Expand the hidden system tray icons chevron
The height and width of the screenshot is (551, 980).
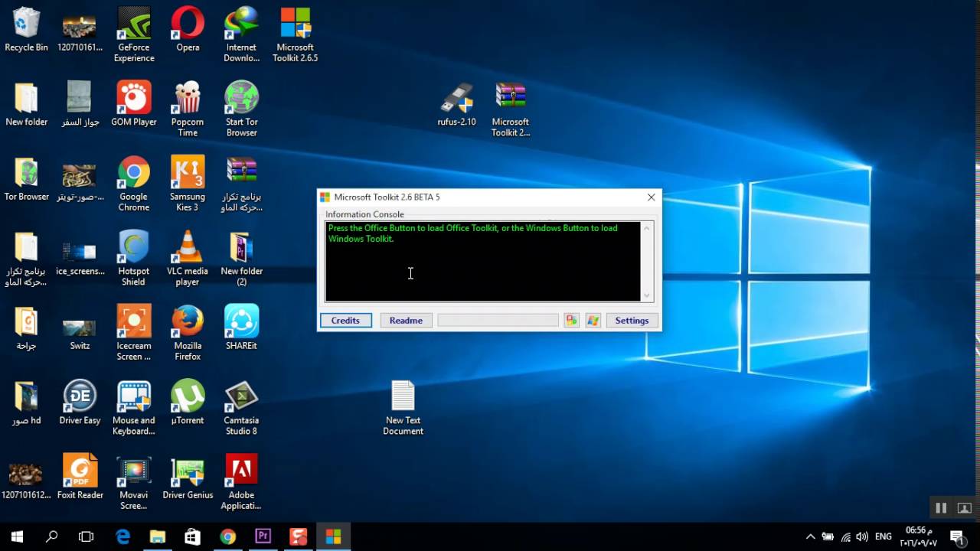[810, 536]
